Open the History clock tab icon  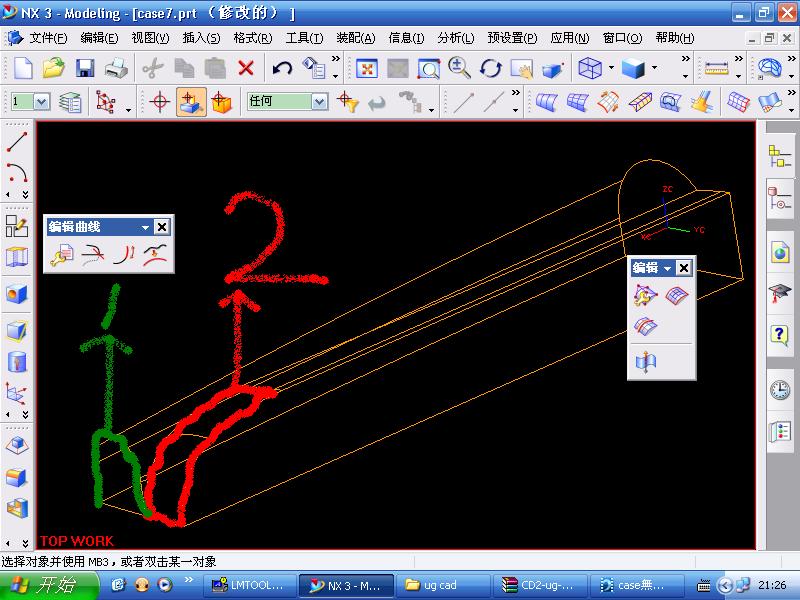(780, 390)
